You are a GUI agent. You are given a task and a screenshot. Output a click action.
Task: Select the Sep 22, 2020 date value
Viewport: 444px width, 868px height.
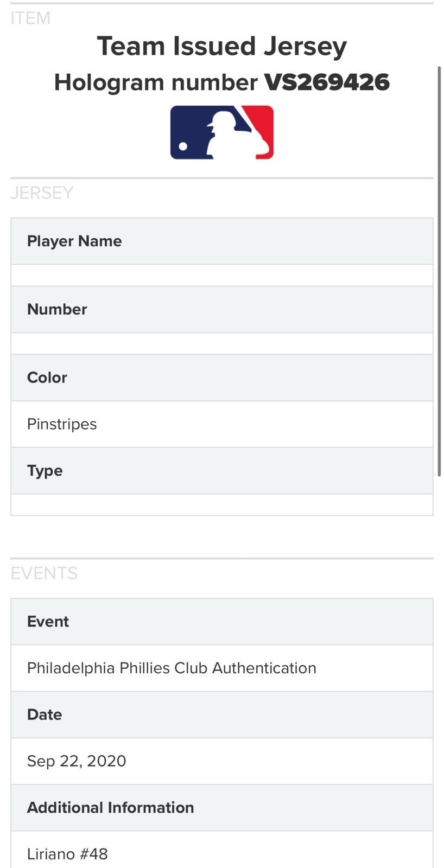(77, 761)
